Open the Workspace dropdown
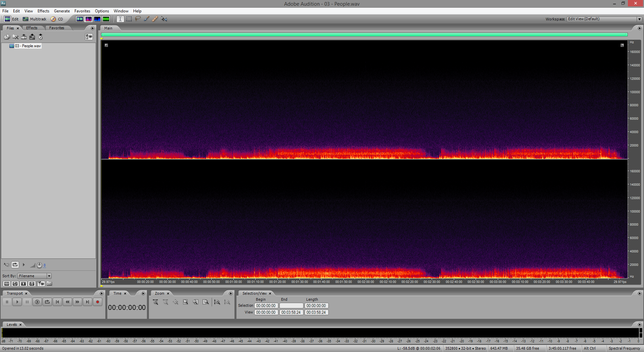Viewport: 644px width, 352px height. 604,19
